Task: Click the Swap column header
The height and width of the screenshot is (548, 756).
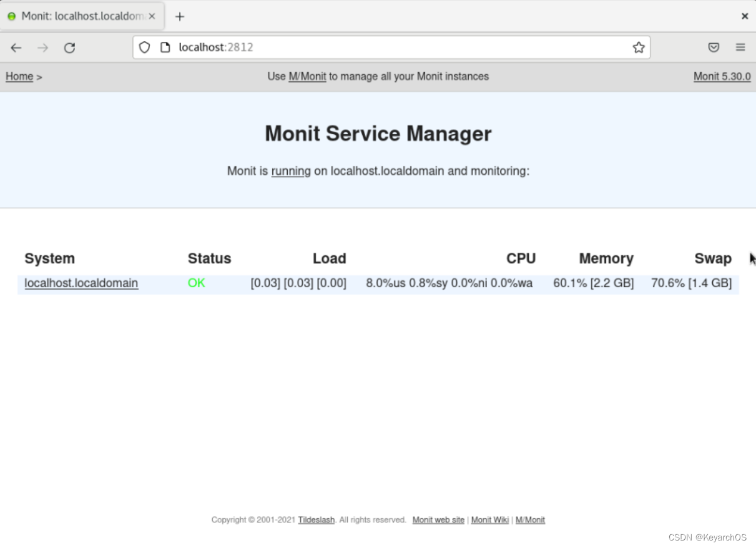Action: 713,258
